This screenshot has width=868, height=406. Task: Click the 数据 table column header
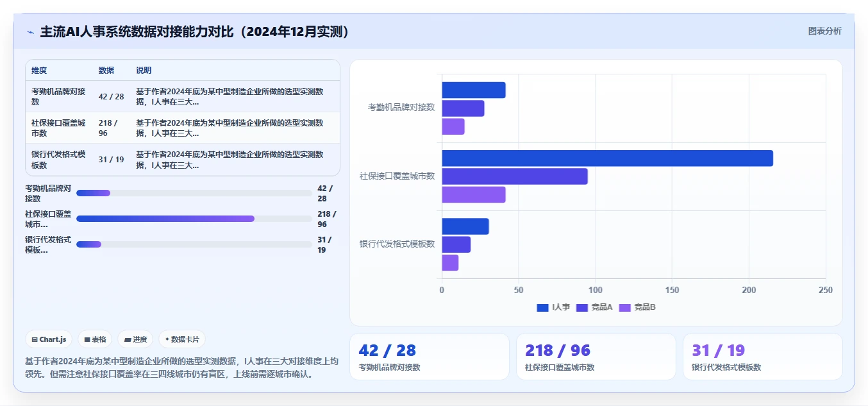pyautogui.click(x=106, y=71)
